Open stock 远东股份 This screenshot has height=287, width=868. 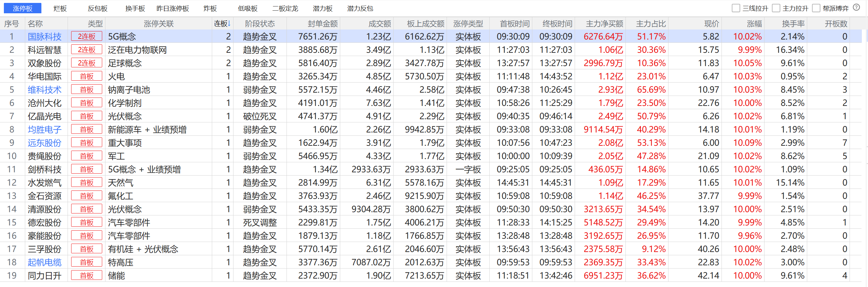point(45,143)
